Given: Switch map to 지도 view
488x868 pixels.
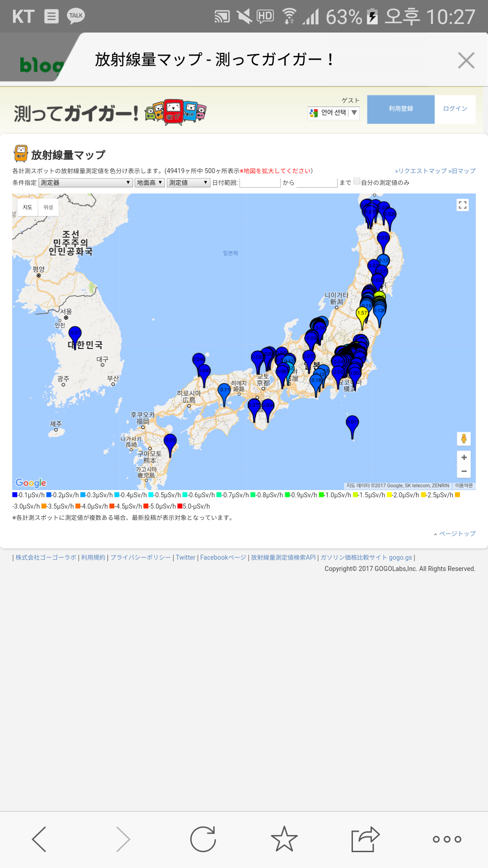Looking at the screenshot, I should [28, 208].
